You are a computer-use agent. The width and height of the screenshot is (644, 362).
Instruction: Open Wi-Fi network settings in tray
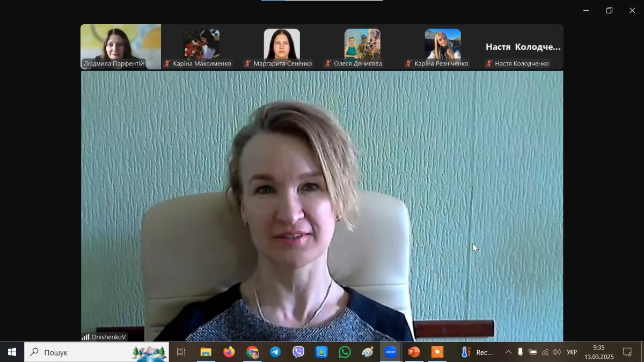point(545,352)
